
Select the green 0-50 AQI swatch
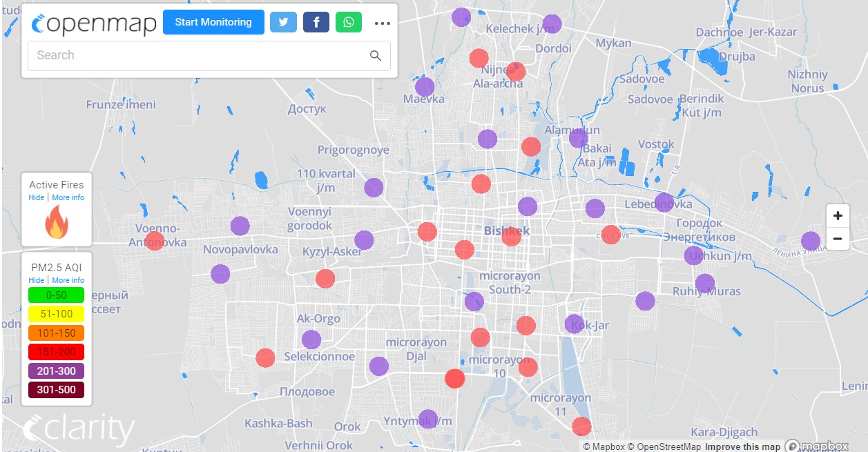coord(56,295)
